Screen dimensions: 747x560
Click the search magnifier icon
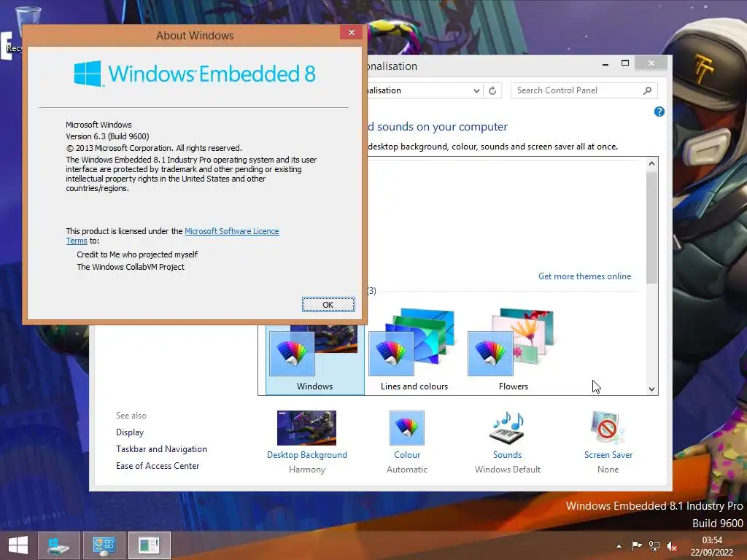pos(647,90)
